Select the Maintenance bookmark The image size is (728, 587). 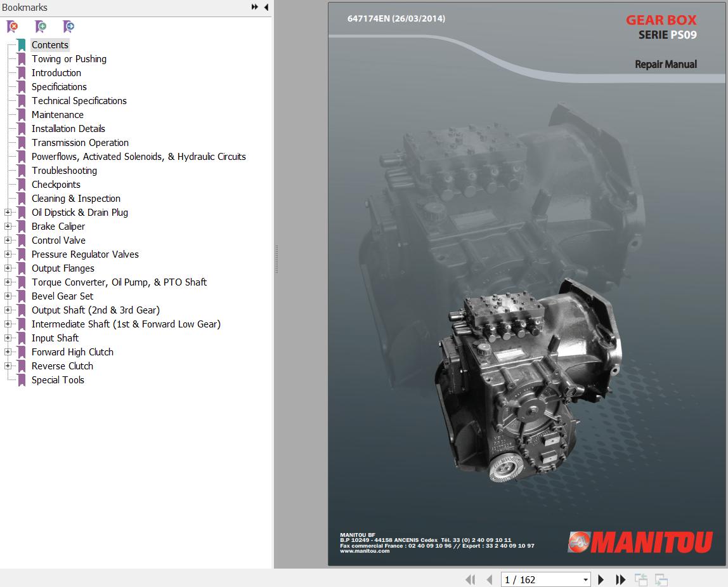[58, 115]
